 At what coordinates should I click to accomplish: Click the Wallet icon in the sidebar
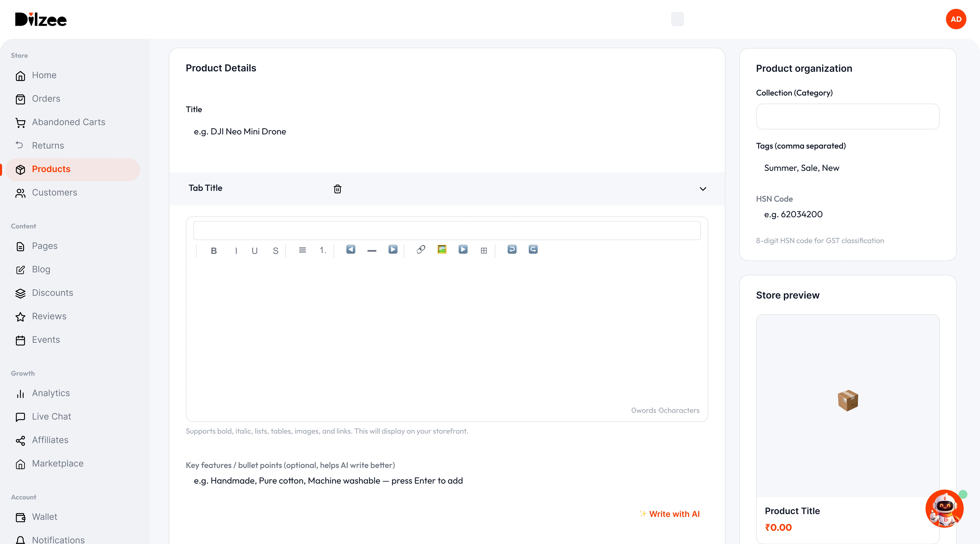21,518
